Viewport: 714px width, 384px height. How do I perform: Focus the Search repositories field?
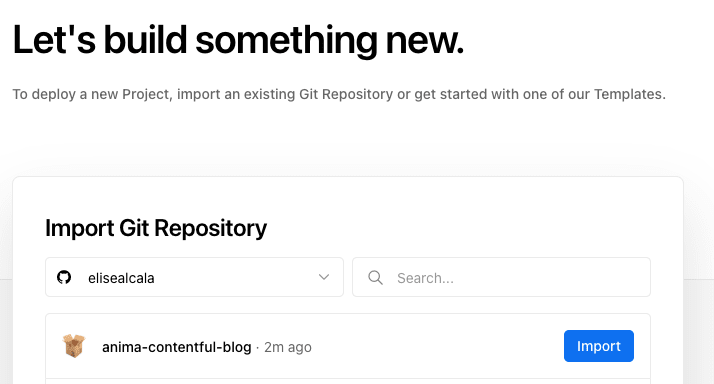pos(501,277)
